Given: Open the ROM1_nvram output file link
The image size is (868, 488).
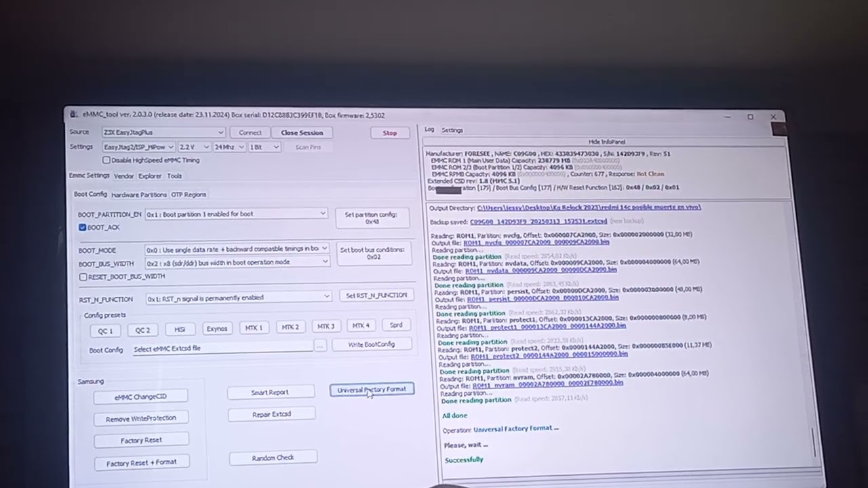Looking at the screenshot, I should pos(547,383).
